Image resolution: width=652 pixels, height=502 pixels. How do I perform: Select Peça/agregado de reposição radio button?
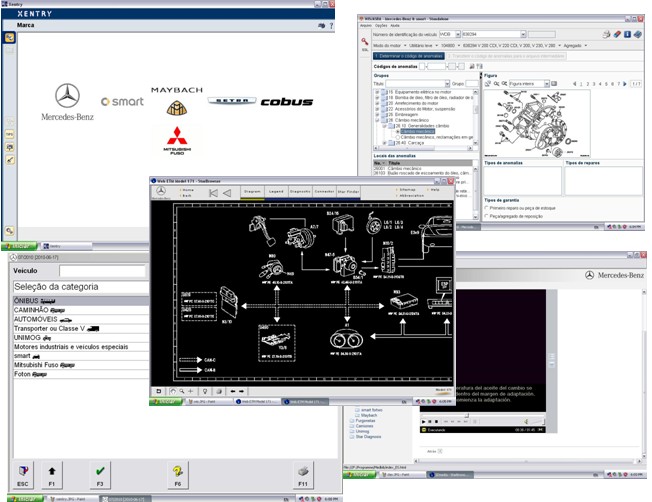[487, 216]
